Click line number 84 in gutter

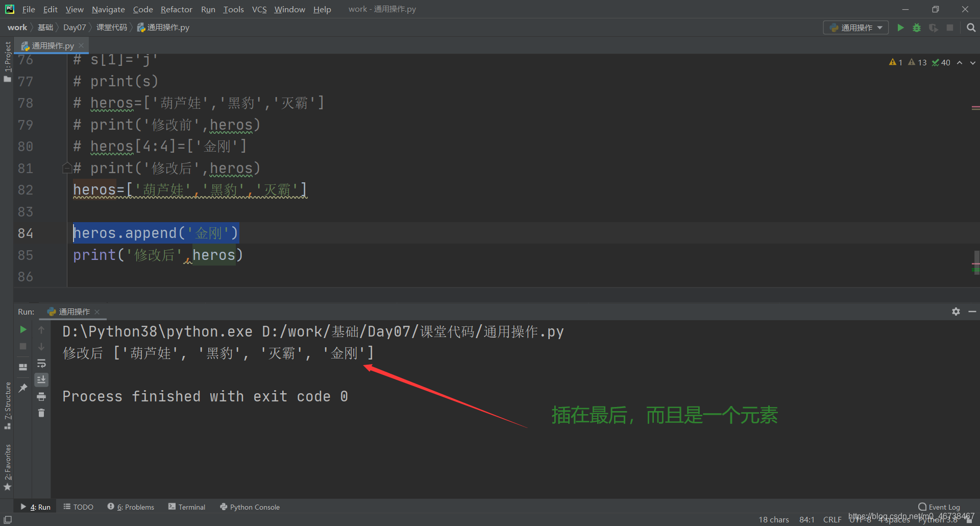pyautogui.click(x=26, y=233)
